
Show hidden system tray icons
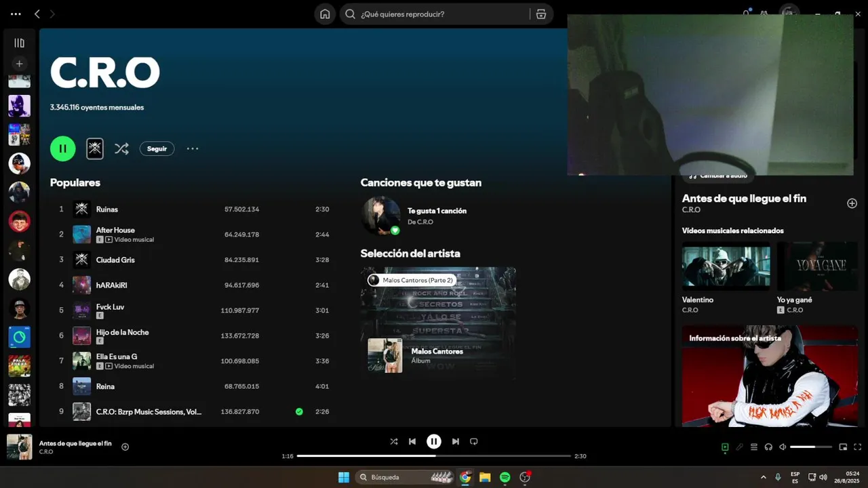tap(764, 477)
